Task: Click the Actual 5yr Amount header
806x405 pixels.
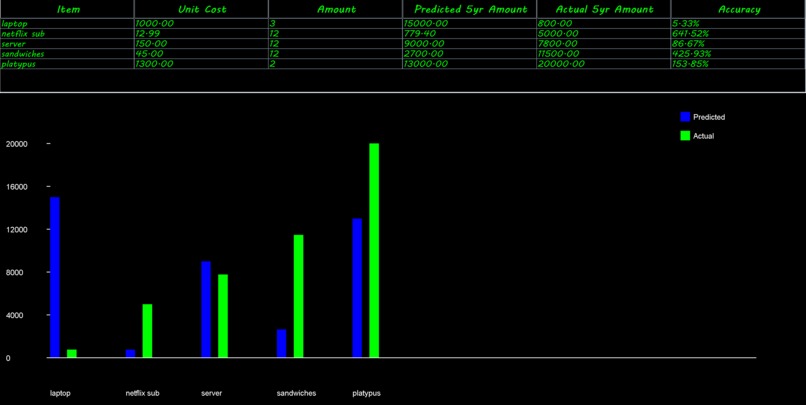Action: pos(603,9)
